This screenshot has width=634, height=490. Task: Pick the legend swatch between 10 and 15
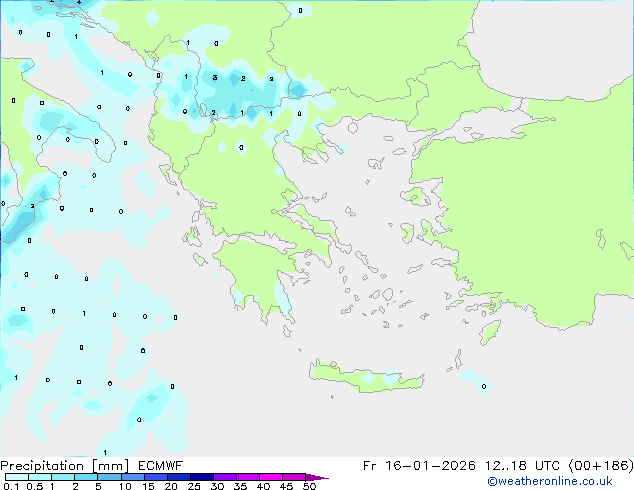(x=132, y=477)
